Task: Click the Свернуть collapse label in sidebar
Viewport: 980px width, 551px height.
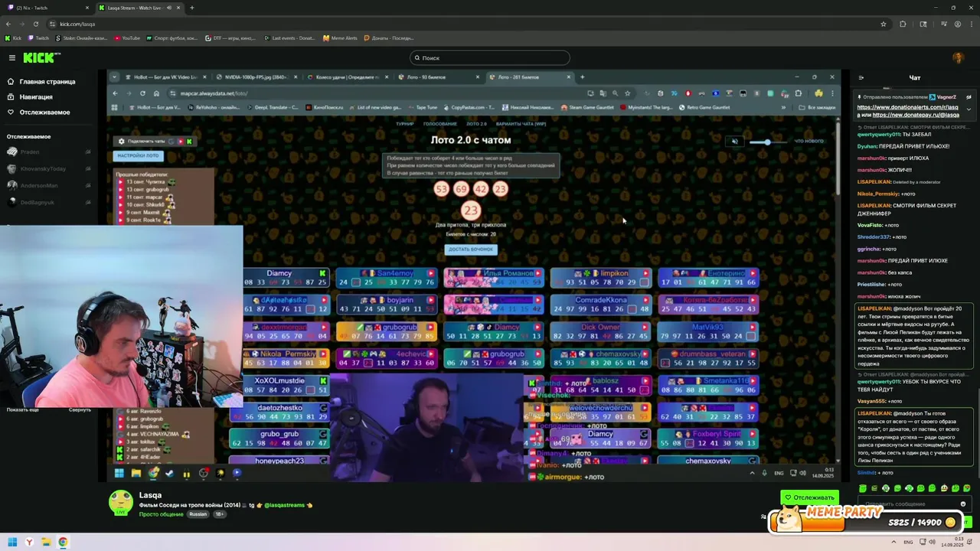Action: pos(80,409)
